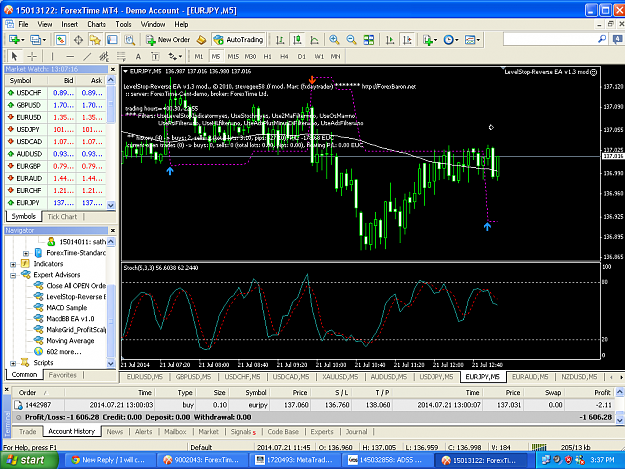Open the Insert menu

pyautogui.click(x=69, y=24)
